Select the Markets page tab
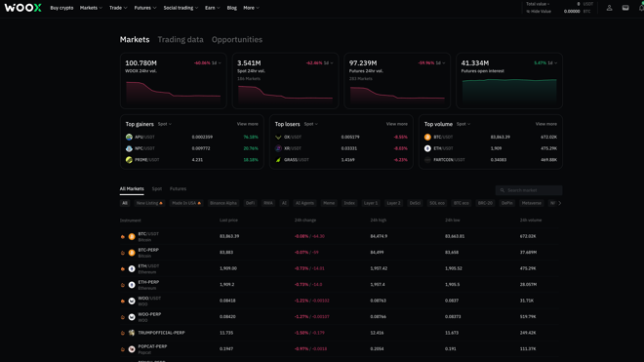 point(135,39)
